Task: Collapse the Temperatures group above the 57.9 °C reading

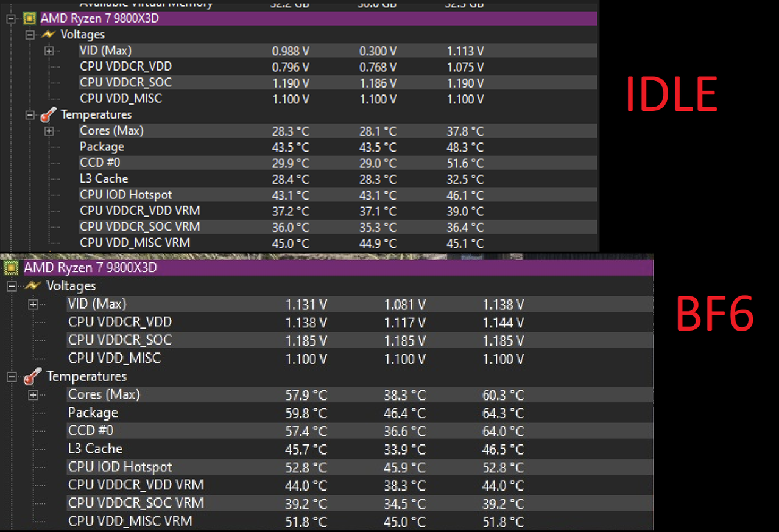Action: click(x=12, y=377)
